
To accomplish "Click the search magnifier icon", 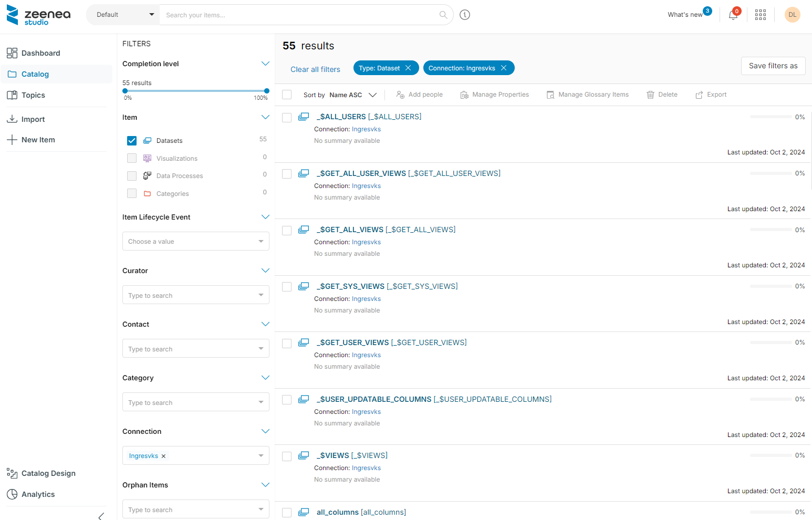I will [443, 15].
